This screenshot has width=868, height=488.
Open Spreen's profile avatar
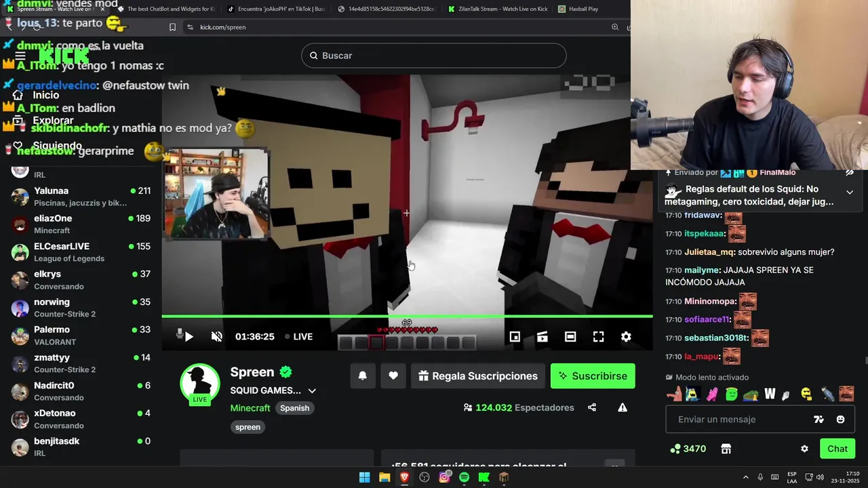[200, 384]
